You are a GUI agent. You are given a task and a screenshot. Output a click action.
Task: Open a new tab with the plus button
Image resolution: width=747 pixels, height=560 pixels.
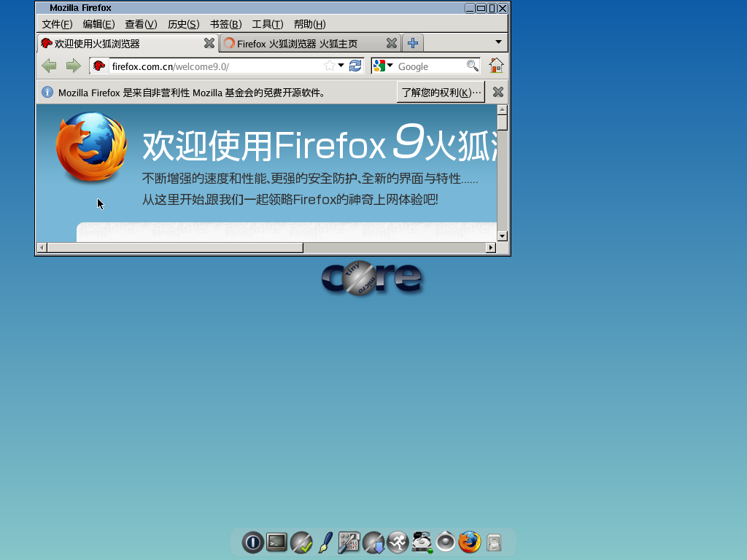413,43
